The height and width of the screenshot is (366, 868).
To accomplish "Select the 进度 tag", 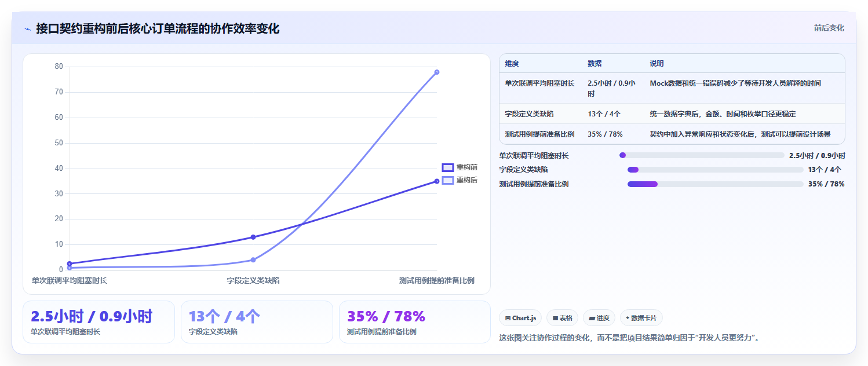I will point(599,318).
